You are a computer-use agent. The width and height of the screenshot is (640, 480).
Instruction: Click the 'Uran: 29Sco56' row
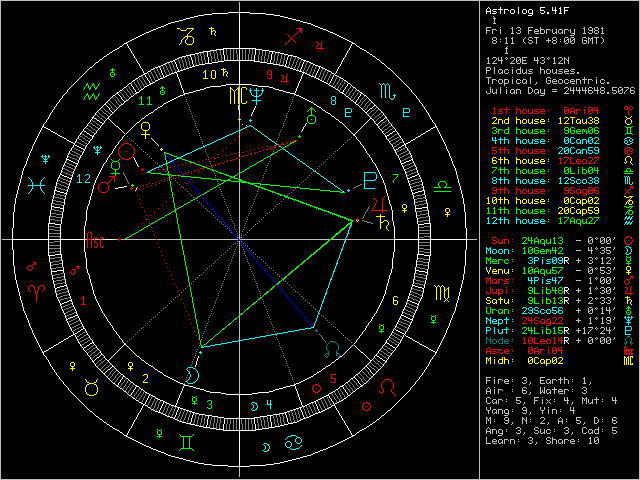[x=560, y=311]
